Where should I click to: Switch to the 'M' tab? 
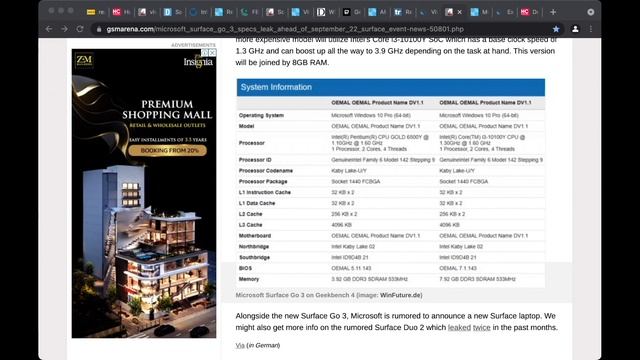coord(479,12)
